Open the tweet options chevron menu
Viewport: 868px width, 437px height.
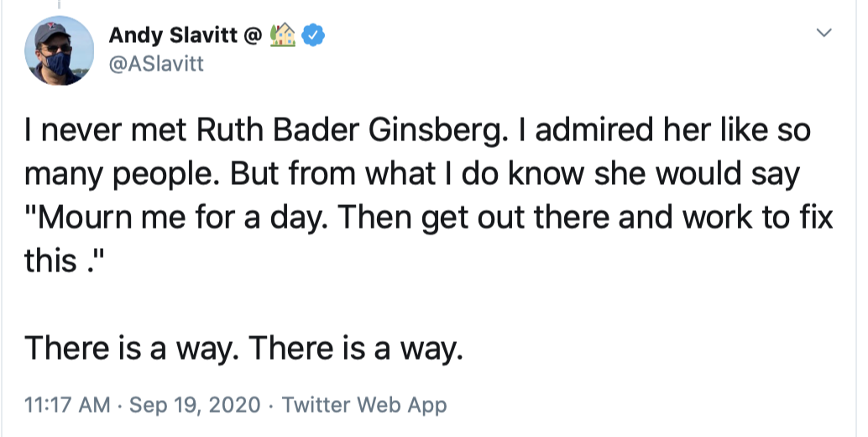tap(824, 34)
